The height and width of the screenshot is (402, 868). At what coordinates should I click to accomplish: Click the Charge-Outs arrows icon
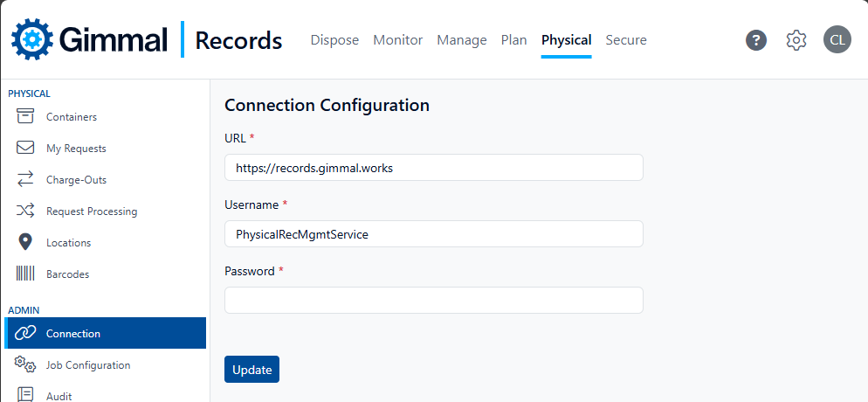coord(25,179)
